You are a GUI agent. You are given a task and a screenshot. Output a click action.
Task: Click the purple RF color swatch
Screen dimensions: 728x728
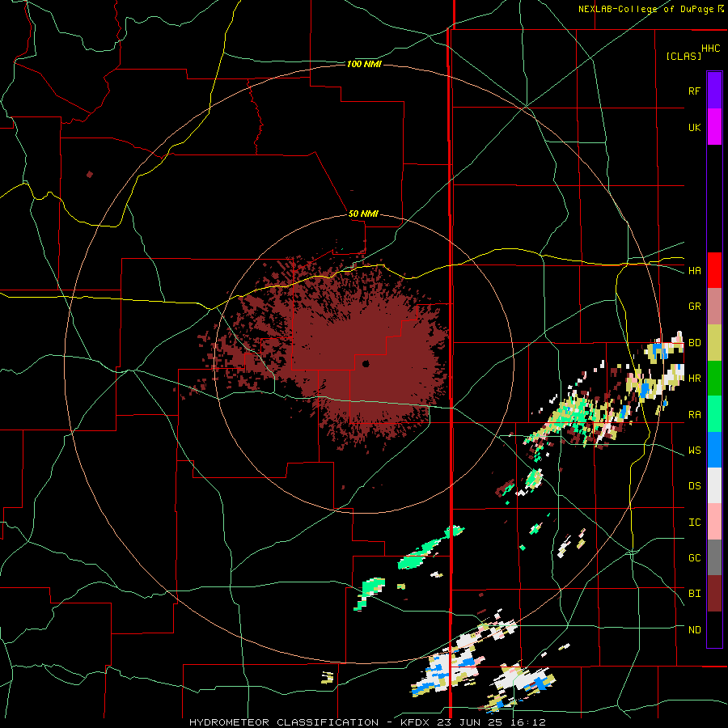pyautogui.click(x=714, y=91)
